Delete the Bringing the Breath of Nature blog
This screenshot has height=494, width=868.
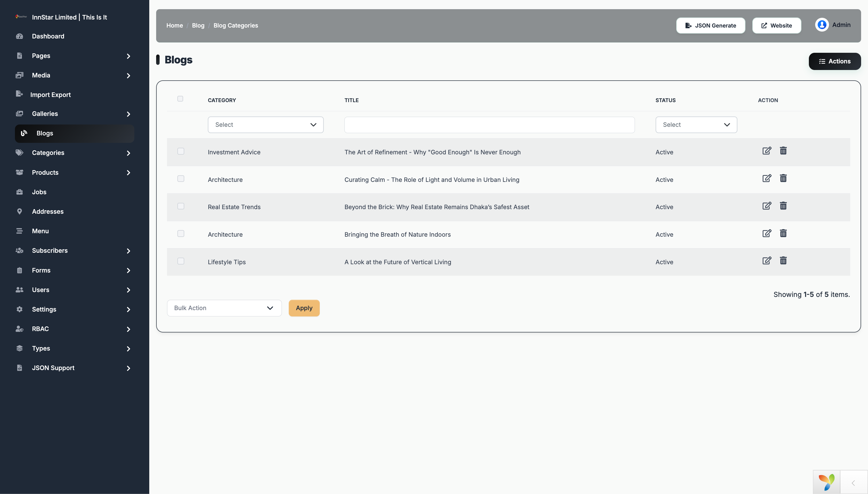point(783,233)
